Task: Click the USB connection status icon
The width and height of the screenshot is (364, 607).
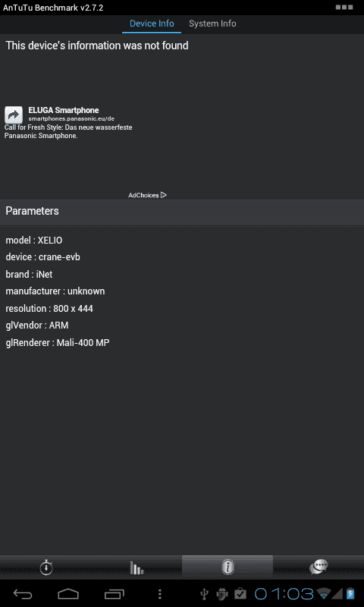Action: [x=205, y=593]
